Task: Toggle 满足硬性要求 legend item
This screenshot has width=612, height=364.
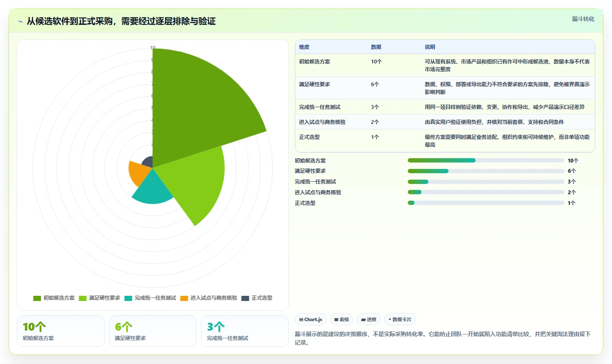Action: point(100,298)
